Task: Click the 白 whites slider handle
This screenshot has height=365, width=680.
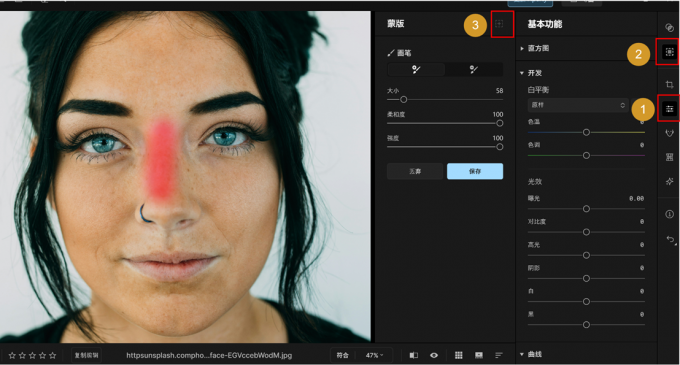Action: (586, 301)
